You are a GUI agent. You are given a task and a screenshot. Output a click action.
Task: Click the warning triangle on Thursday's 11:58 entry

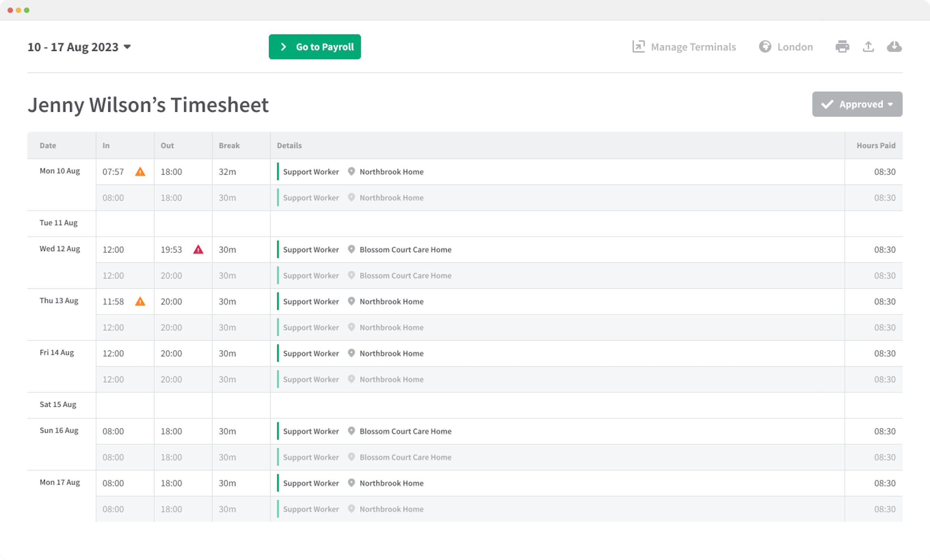(140, 301)
